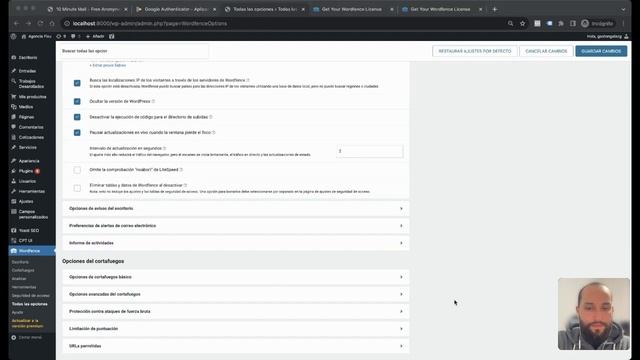This screenshot has width=640, height=360.
Task: Open Mis productos cart icon
Action: [13, 97]
